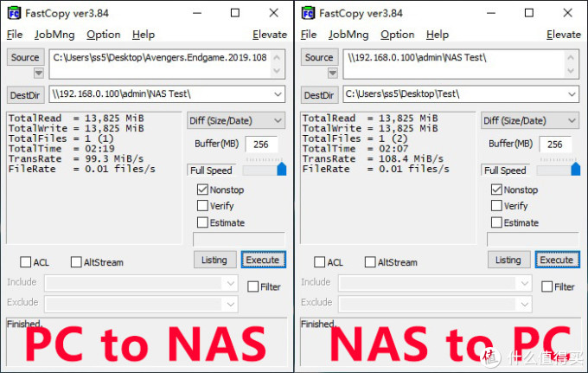Uncheck Nonstop in the left window

(202, 190)
